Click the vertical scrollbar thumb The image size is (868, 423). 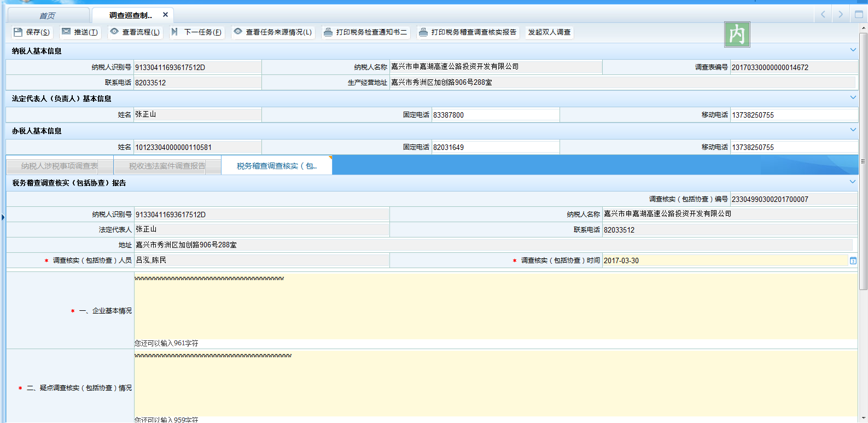click(x=863, y=161)
